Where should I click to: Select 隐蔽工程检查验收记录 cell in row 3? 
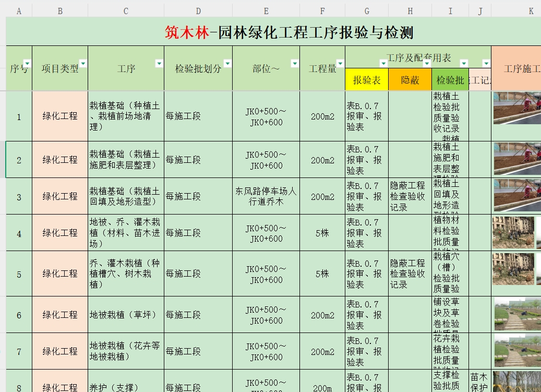pos(410,196)
